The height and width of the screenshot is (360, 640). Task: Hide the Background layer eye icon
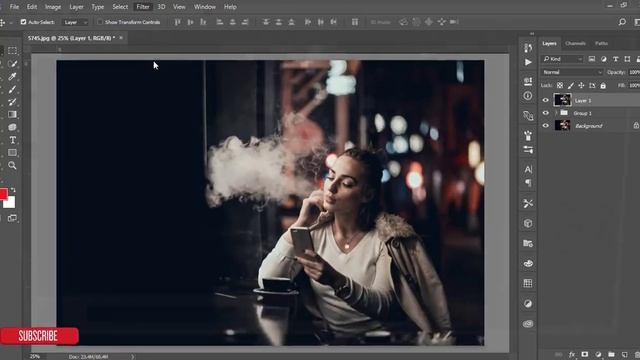(546, 126)
